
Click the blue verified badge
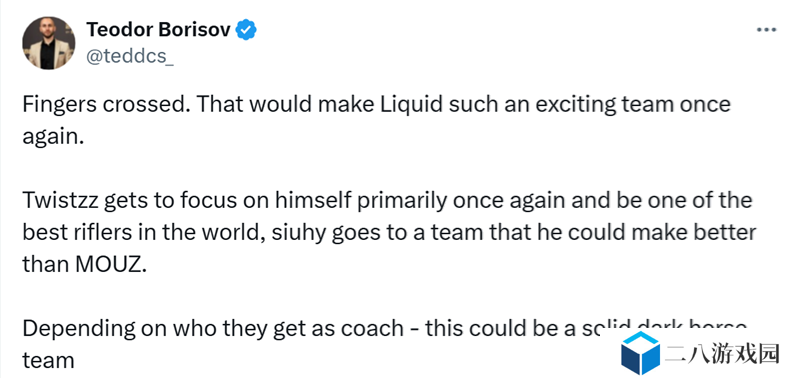(246, 30)
